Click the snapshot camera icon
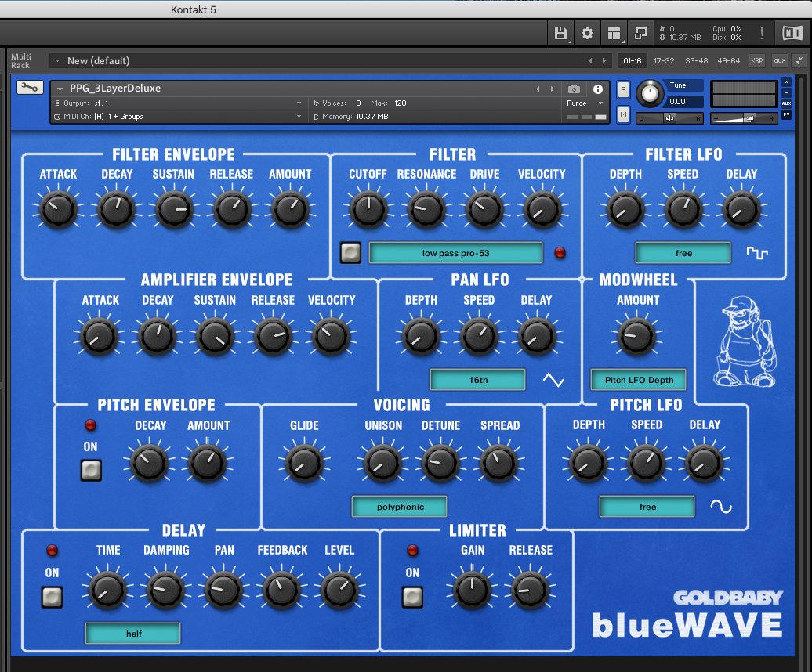 [x=574, y=89]
